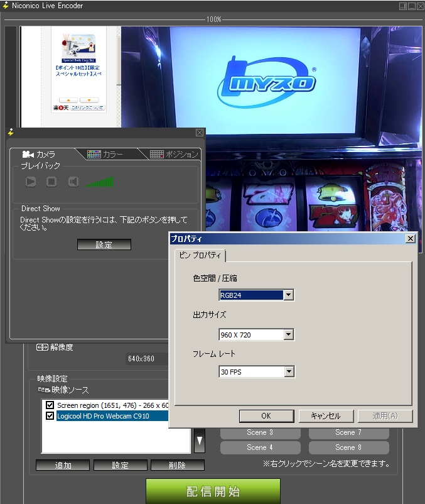The width and height of the screenshot is (425, 504).
Task: Open the 30 FPS frame rate dropdown
Action: pyautogui.click(x=289, y=372)
